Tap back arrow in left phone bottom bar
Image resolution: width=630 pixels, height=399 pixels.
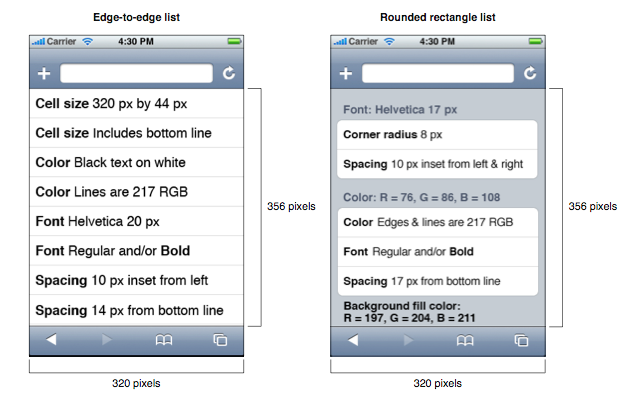51,340
